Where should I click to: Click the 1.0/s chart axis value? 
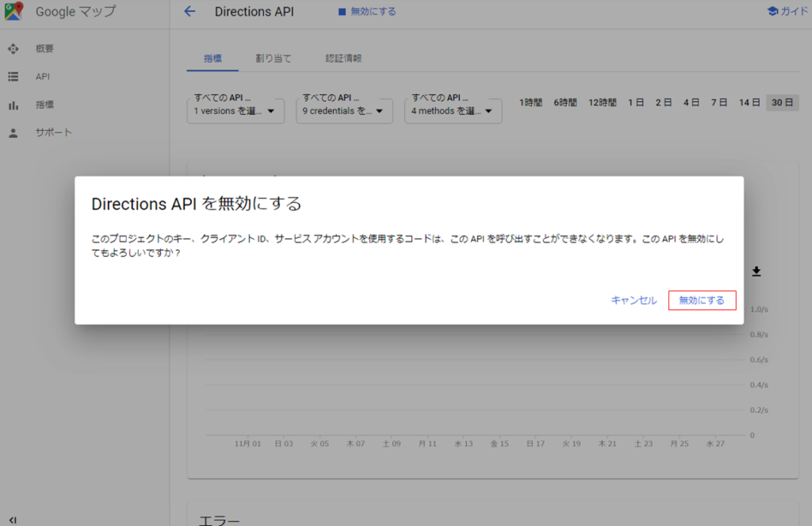[x=759, y=309]
